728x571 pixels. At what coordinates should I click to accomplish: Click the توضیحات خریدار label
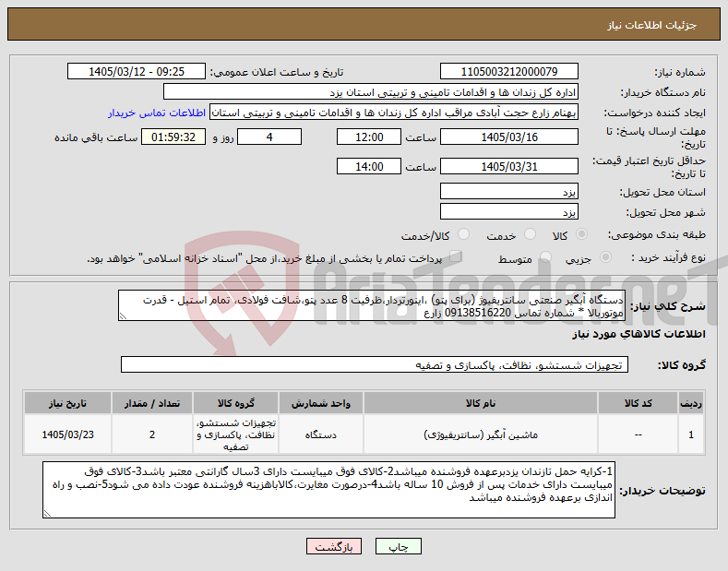(662, 490)
